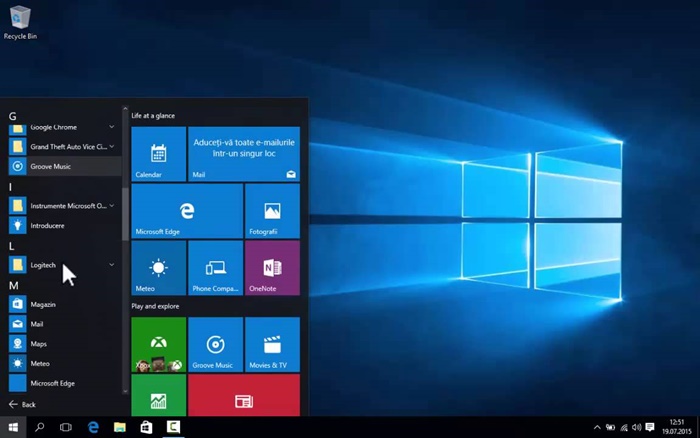Open the Xbox tile
The height and width of the screenshot is (438, 700).
(158, 345)
